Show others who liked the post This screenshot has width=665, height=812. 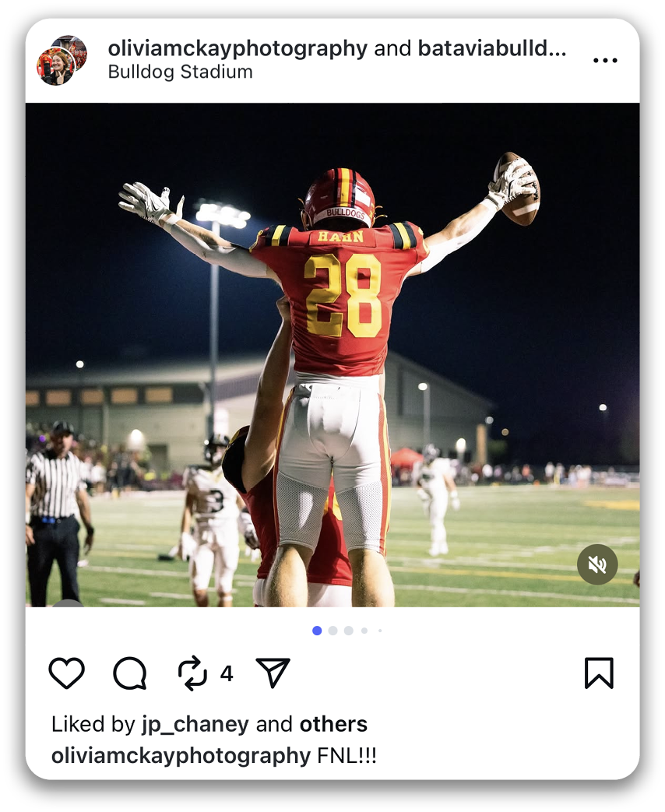tap(333, 724)
